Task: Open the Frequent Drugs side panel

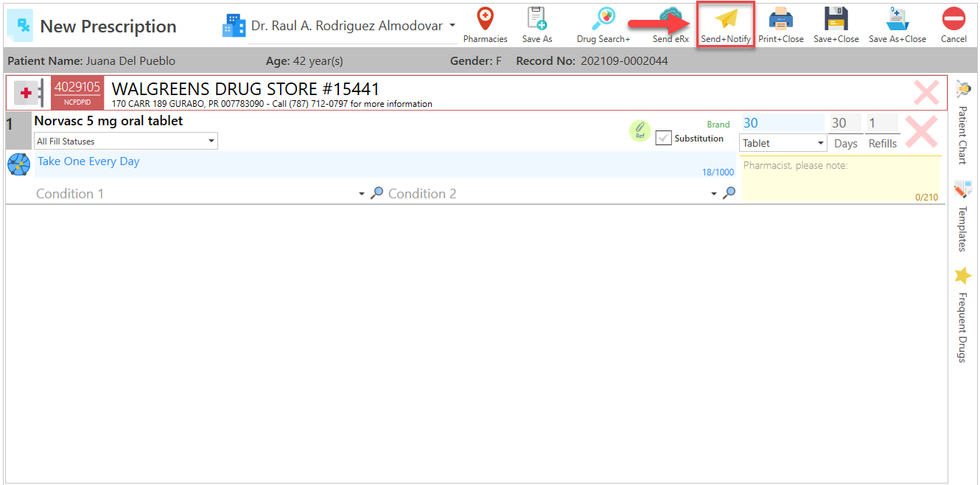Action: click(x=962, y=315)
